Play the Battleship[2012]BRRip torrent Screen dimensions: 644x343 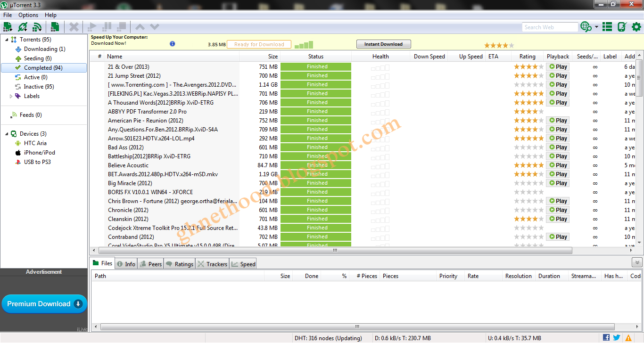pos(558,156)
